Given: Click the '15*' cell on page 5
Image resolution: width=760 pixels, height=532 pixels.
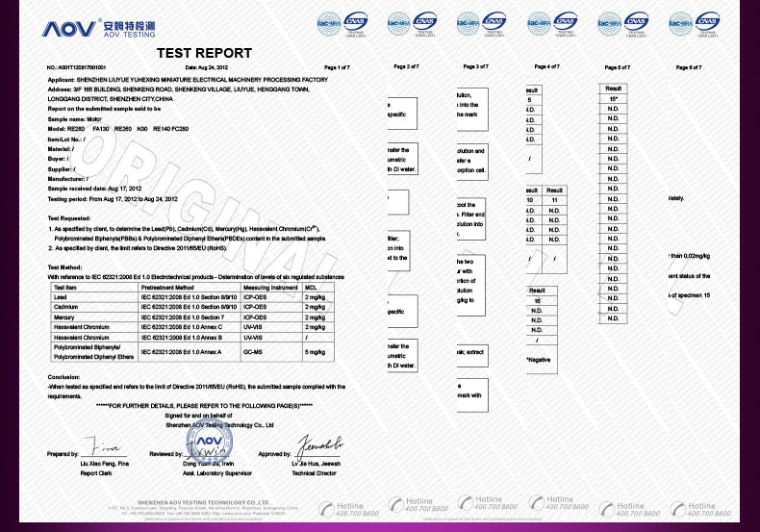Looking at the screenshot, I should click(613, 99).
